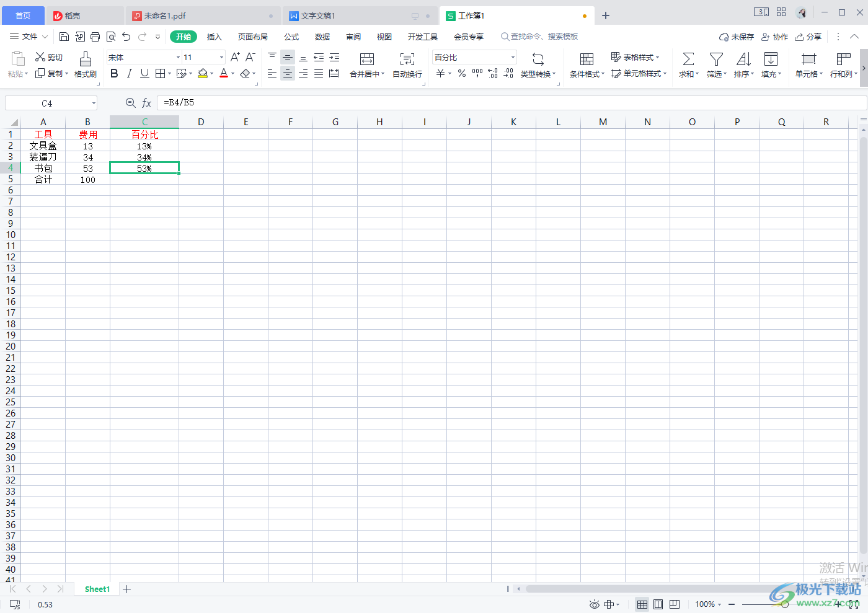
Task: Switch to Insert (插入) ribbon tab
Action: (x=214, y=37)
